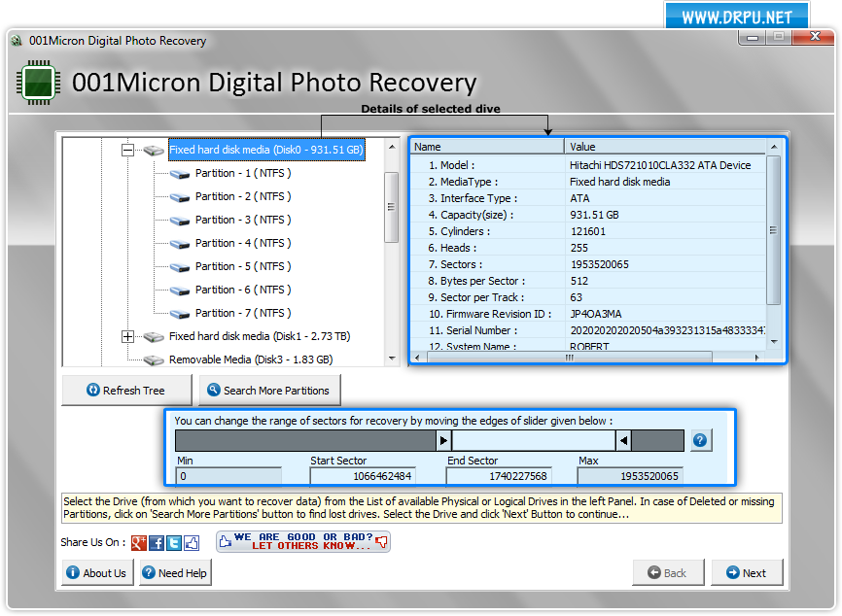842x616 pixels.
Task: Select Partition - 4 (NTFS)
Action: [243, 243]
